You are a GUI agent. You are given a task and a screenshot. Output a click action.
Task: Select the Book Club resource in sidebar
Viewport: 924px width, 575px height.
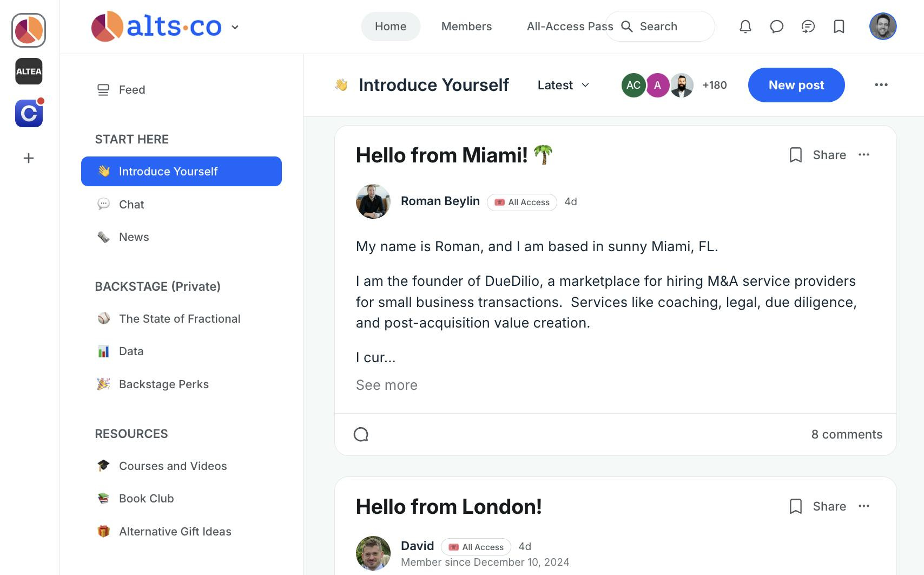tap(146, 498)
